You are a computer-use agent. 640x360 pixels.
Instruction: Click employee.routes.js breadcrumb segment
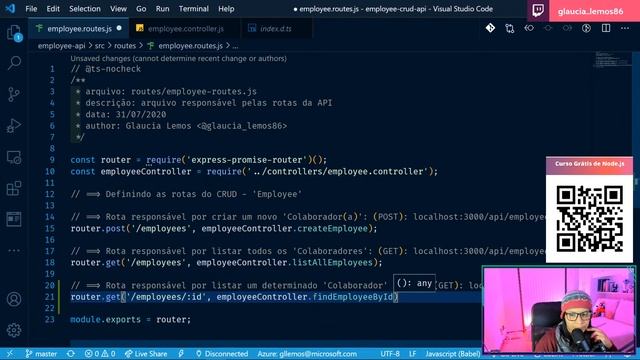click(x=190, y=46)
